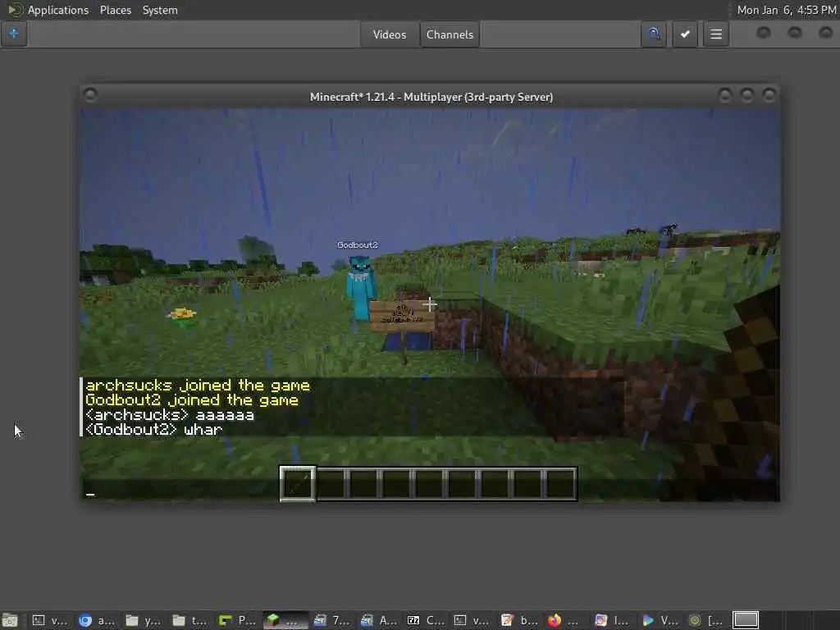The width and height of the screenshot is (840, 630).
Task: Click 'archsucks joined the game' chat line
Action: 198,386
